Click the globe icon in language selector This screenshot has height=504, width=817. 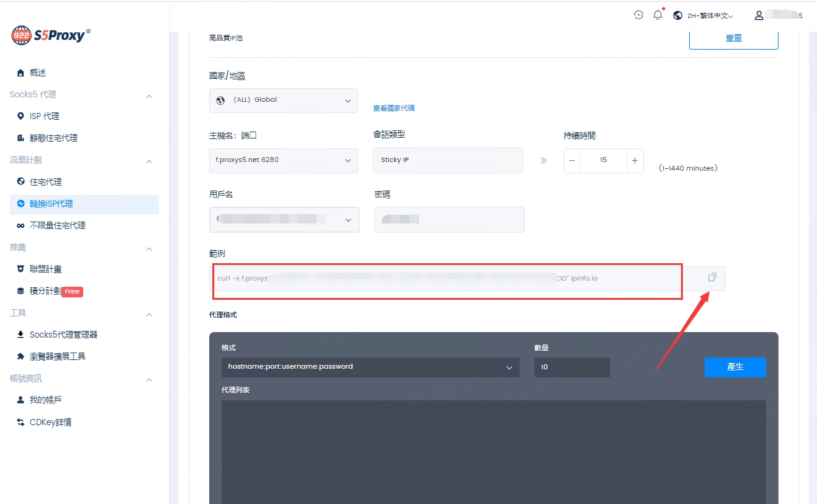[x=678, y=16]
